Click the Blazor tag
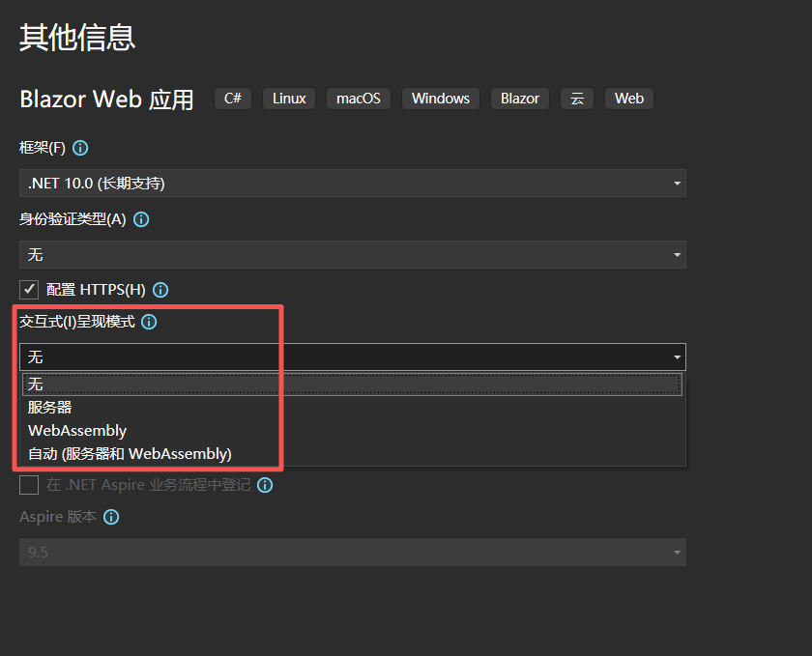Viewport: 812px width, 656px height. [x=520, y=99]
